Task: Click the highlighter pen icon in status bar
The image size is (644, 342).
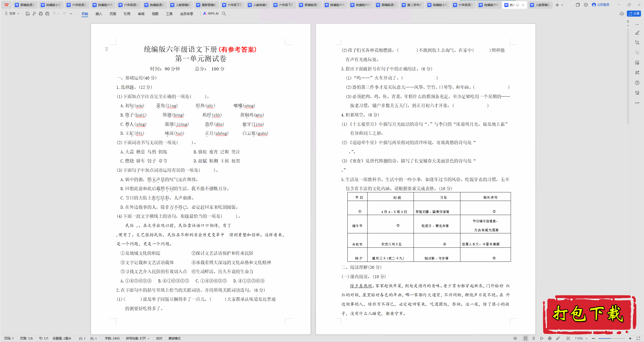Action: click(558, 338)
